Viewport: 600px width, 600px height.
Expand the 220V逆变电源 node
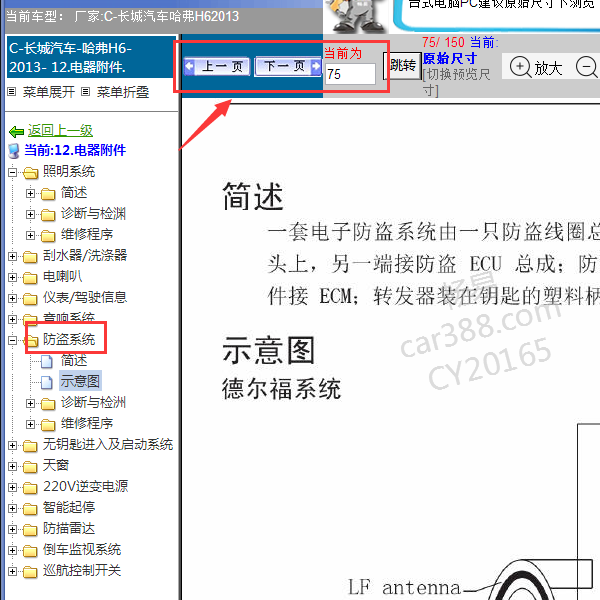pos(12,488)
